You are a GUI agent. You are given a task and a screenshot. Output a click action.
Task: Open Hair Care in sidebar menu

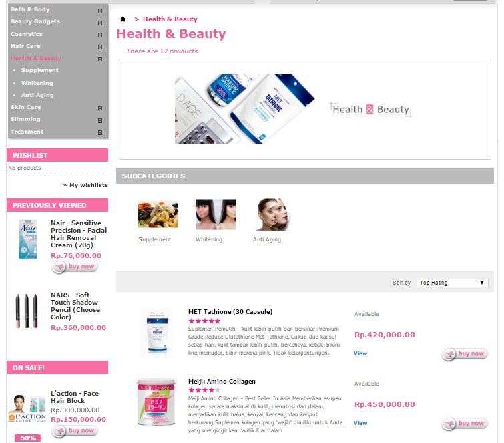point(25,46)
